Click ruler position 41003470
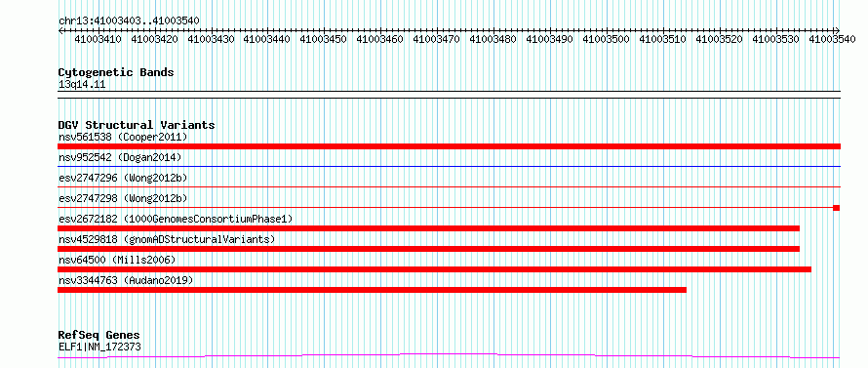 tap(436, 39)
